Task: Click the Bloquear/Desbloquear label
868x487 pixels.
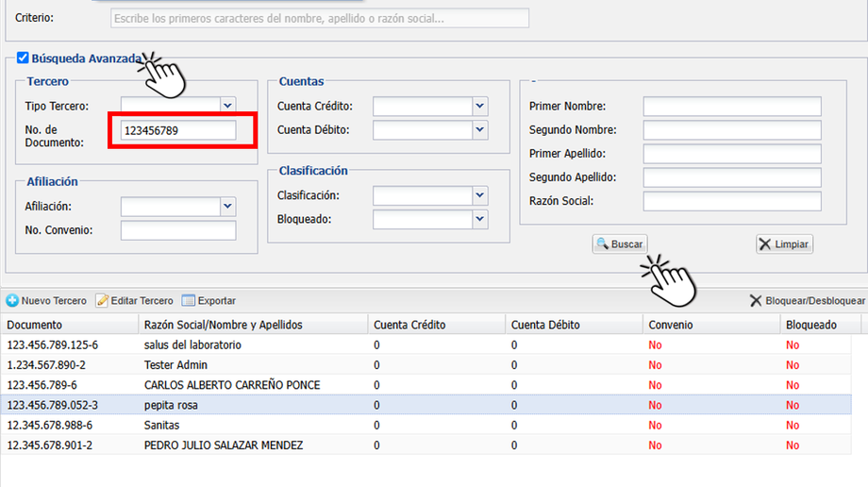Action: tap(815, 301)
